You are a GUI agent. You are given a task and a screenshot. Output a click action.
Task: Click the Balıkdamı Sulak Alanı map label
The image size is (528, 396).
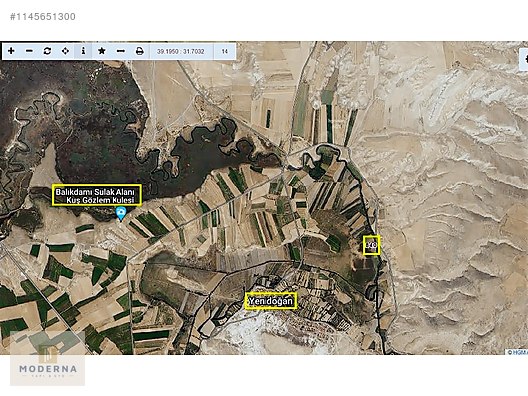point(97,195)
